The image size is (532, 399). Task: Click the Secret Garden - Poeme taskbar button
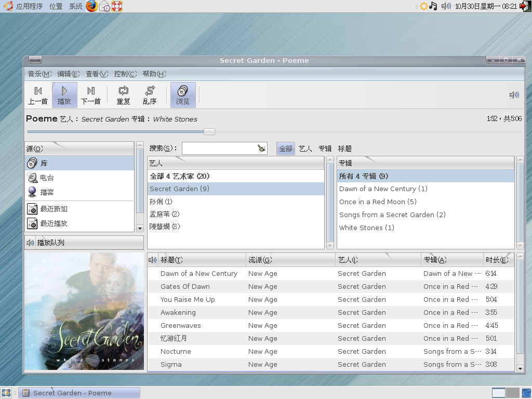(79, 393)
